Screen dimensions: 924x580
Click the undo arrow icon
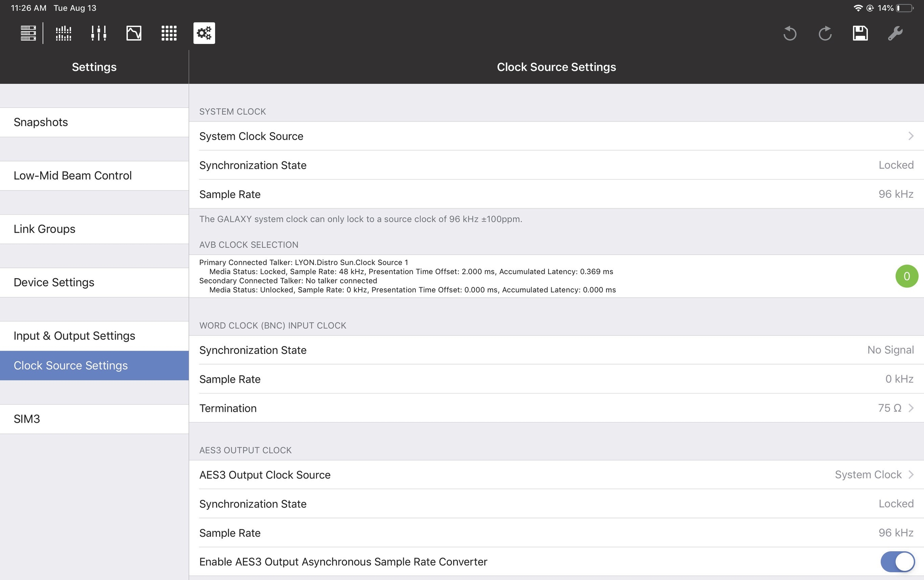click(x=790, y=33)
